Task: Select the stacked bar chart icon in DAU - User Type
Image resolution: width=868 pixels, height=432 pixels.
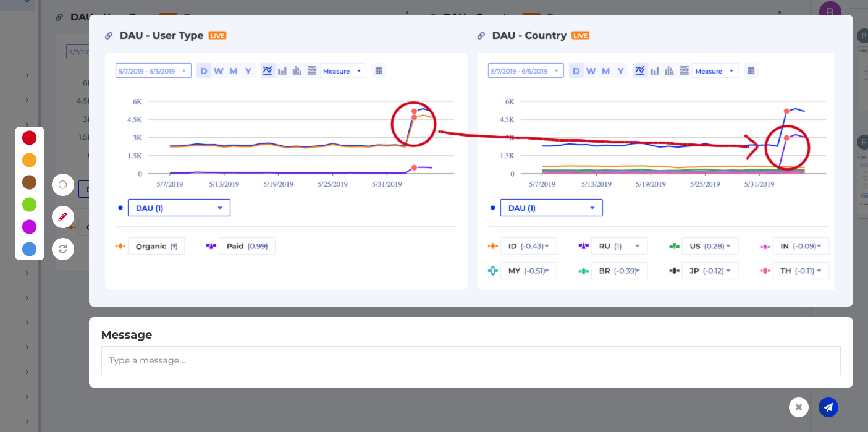Action: point(297,71)
